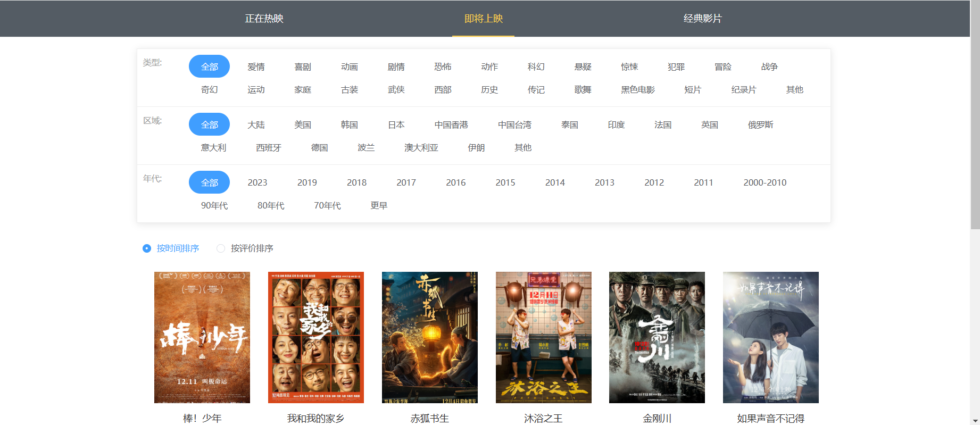This screenshot has width=980, height=425.
Task: Filter by the 2000-2010 era
Action: click(765, 182)
